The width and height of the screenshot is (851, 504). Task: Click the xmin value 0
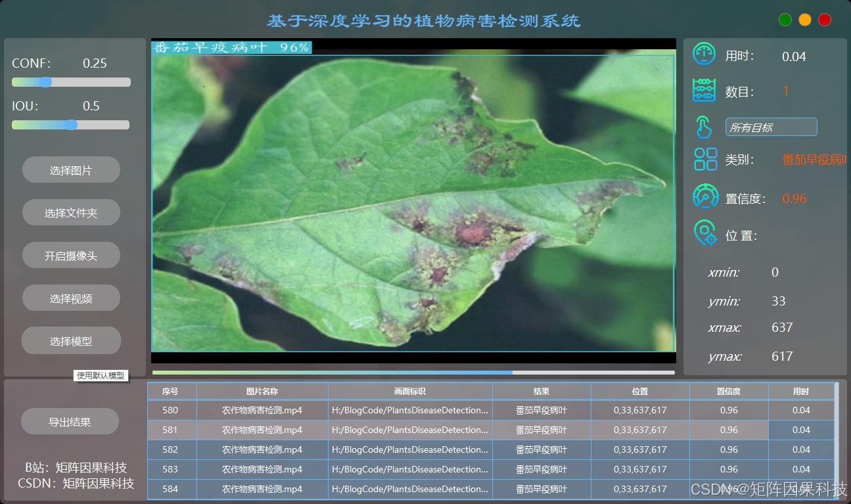775,272
